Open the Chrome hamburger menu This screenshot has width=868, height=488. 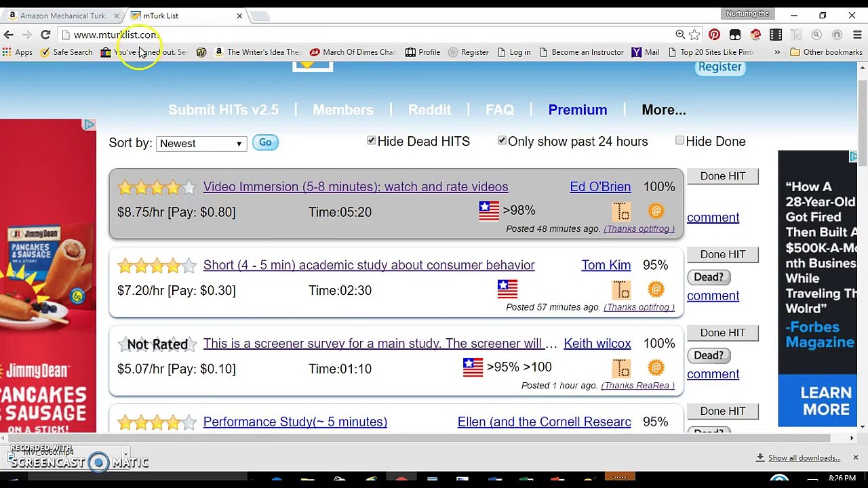tap(857, 35)
